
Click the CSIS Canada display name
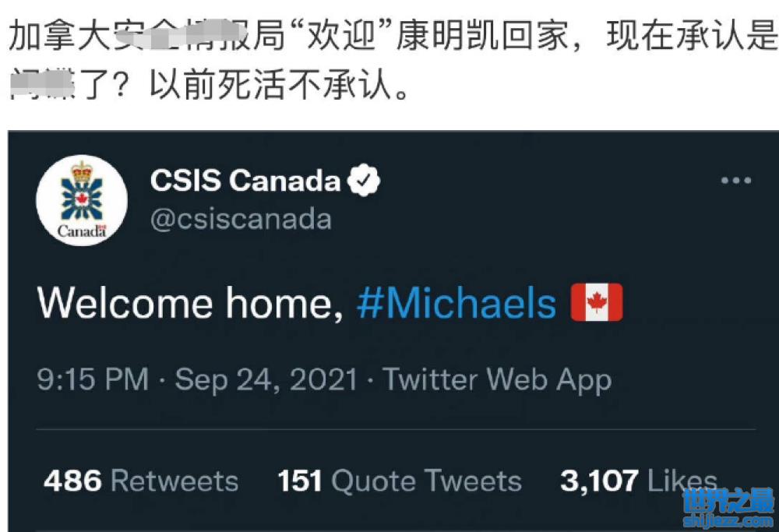point(245,181)
